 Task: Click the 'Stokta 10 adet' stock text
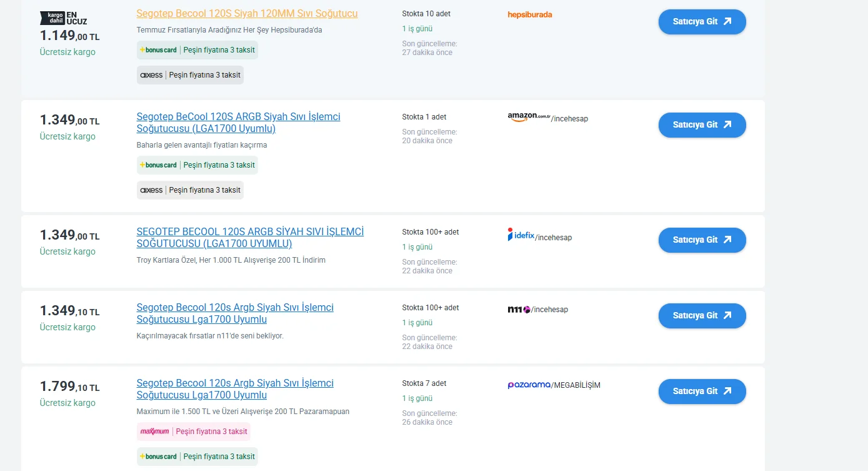(x=426, y=14)
